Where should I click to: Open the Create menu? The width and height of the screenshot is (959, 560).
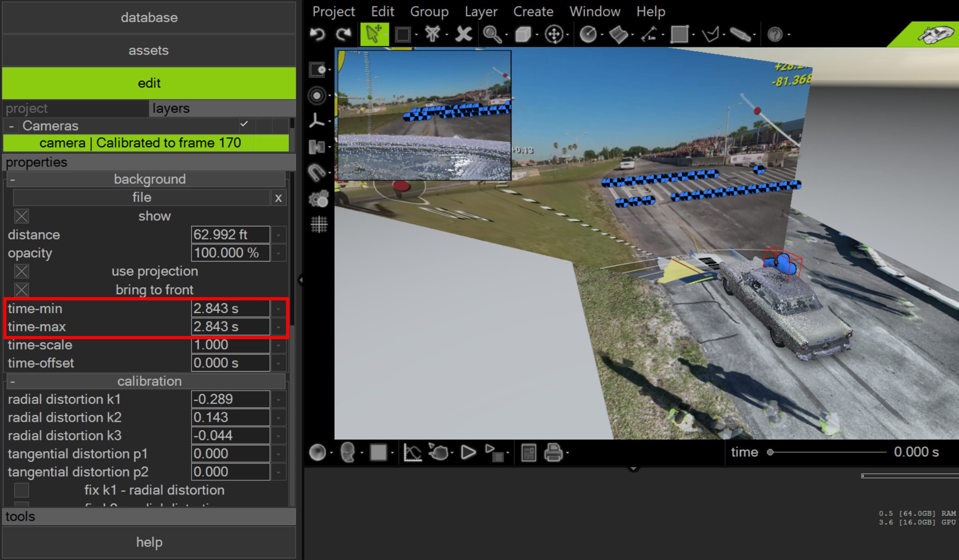pyautogui.click(x=533, y=11)
